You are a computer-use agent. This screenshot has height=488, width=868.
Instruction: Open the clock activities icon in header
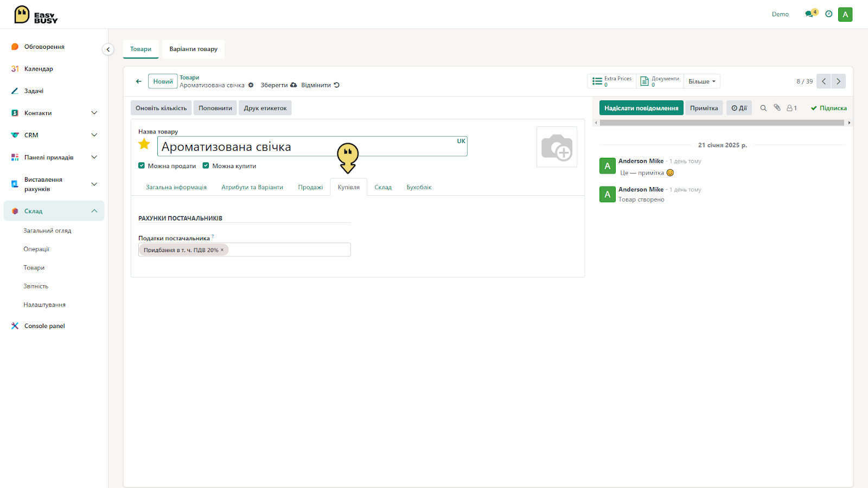(x=828, y=14)
